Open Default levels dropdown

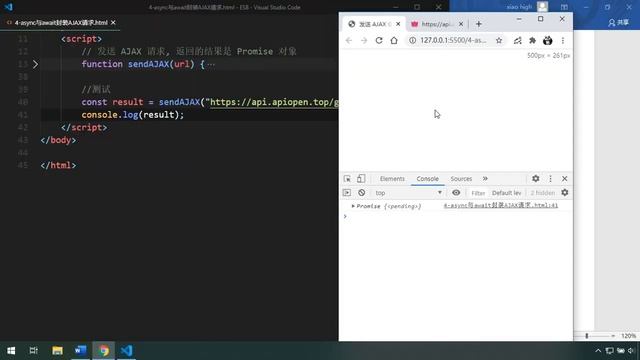(x=507, y=193)
